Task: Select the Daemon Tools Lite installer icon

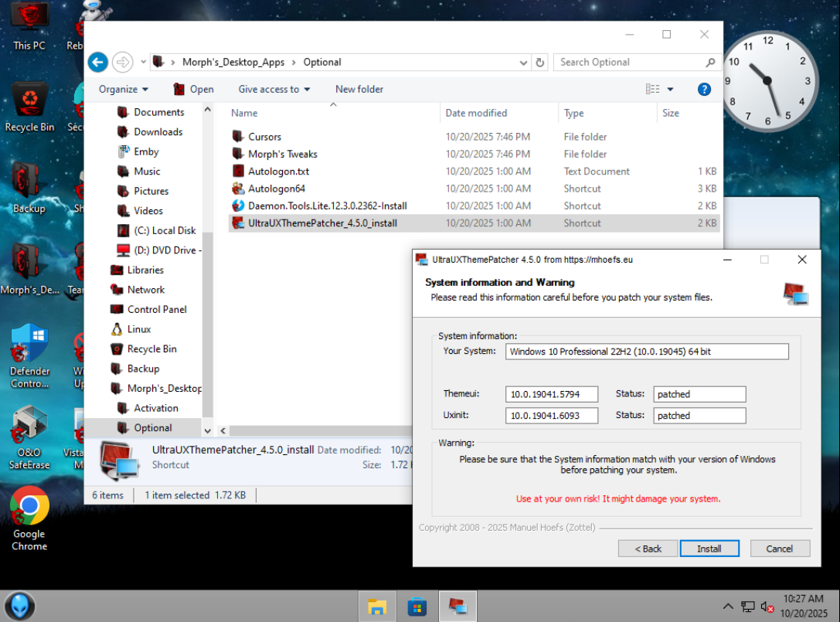Action: pyautogui.click(x=238, y=206)
